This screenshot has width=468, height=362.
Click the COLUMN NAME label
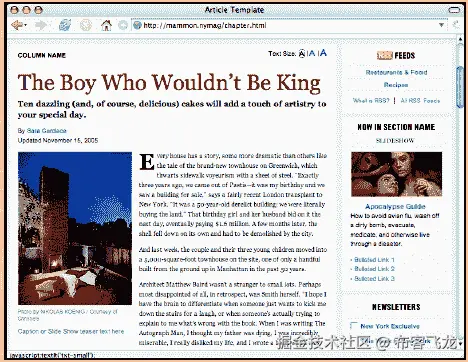pos(42,55)
